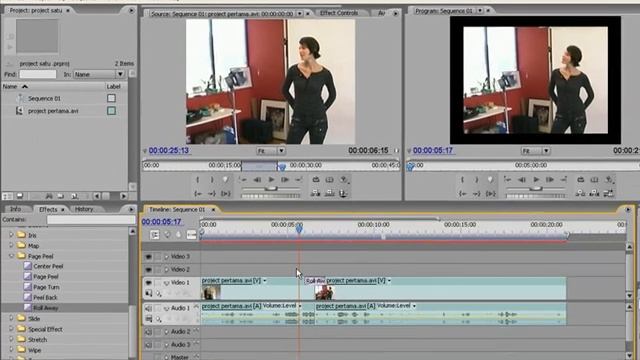This screenshot has height=360, width=640.
Task: Click Lift button in Program monitor
Action: [580, 193]
